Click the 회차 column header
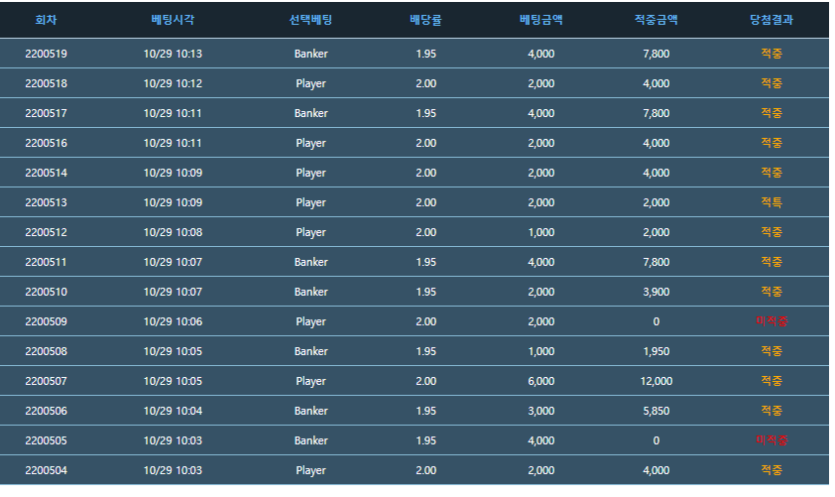The image size is (835, 497). point(46,20)
